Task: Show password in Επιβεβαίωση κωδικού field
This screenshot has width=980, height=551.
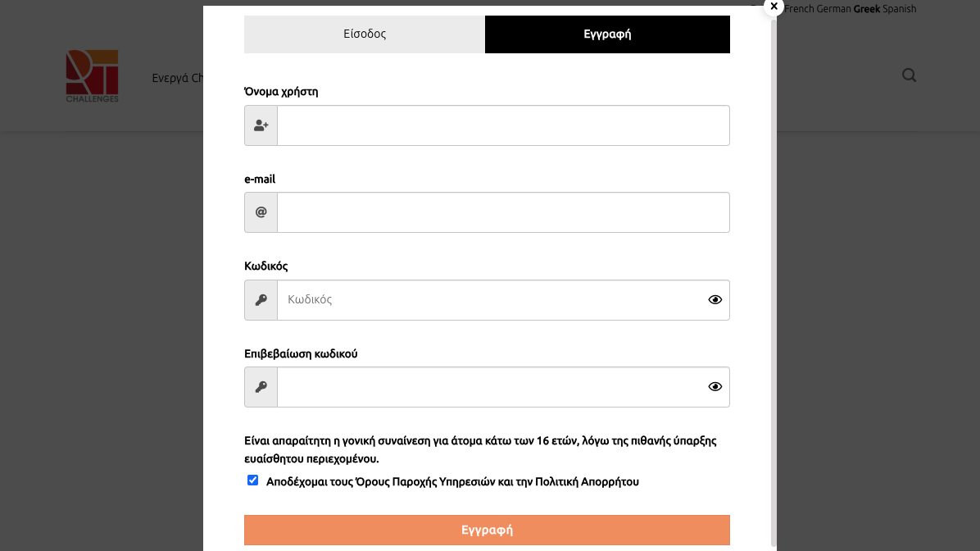Action: [x=715, y=387]
